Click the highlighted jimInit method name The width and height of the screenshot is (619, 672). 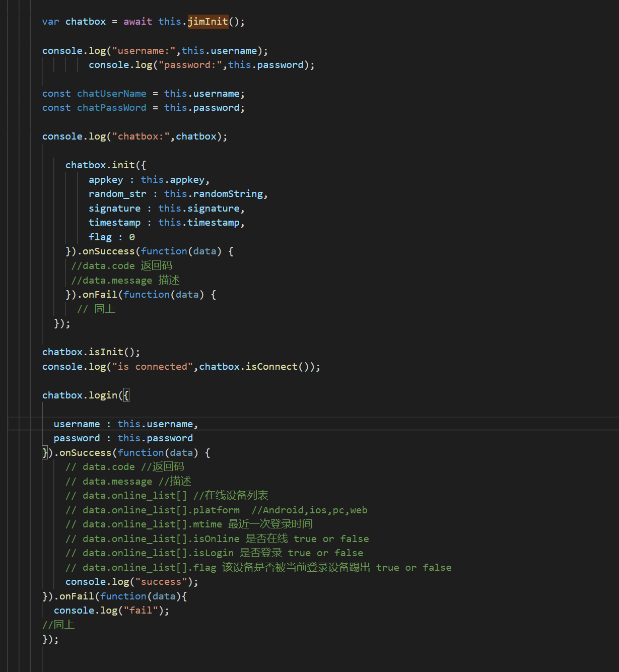tap(208, 22)
